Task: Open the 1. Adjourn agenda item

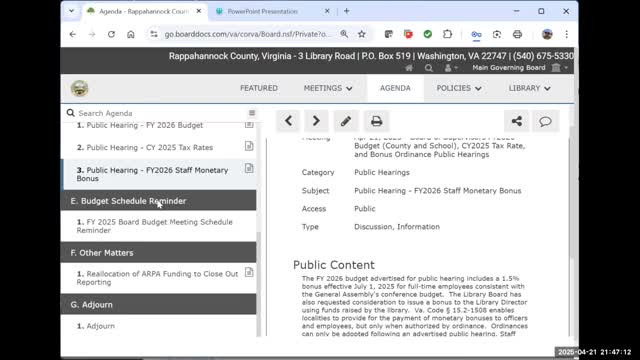Action: [96, 326]
